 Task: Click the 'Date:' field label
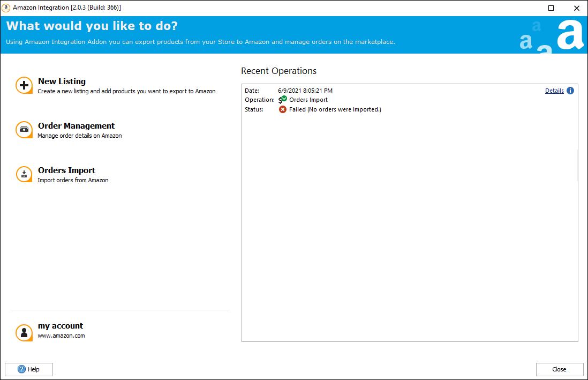point(252,91)
